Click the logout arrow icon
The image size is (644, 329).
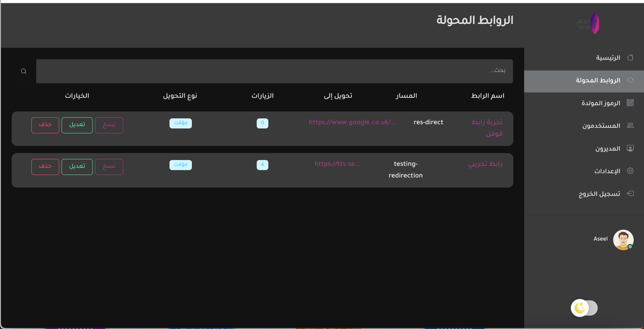(x=630, y=193)
